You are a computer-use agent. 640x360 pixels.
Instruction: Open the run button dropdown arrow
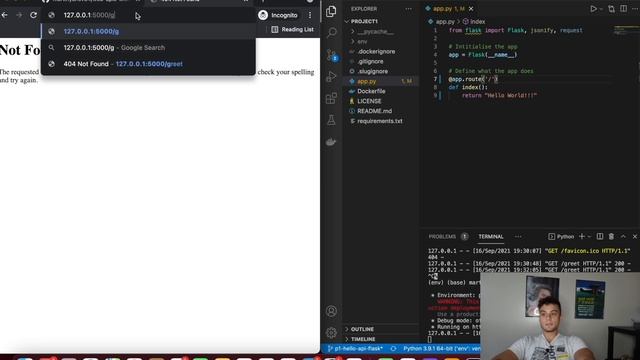(601, 9)
